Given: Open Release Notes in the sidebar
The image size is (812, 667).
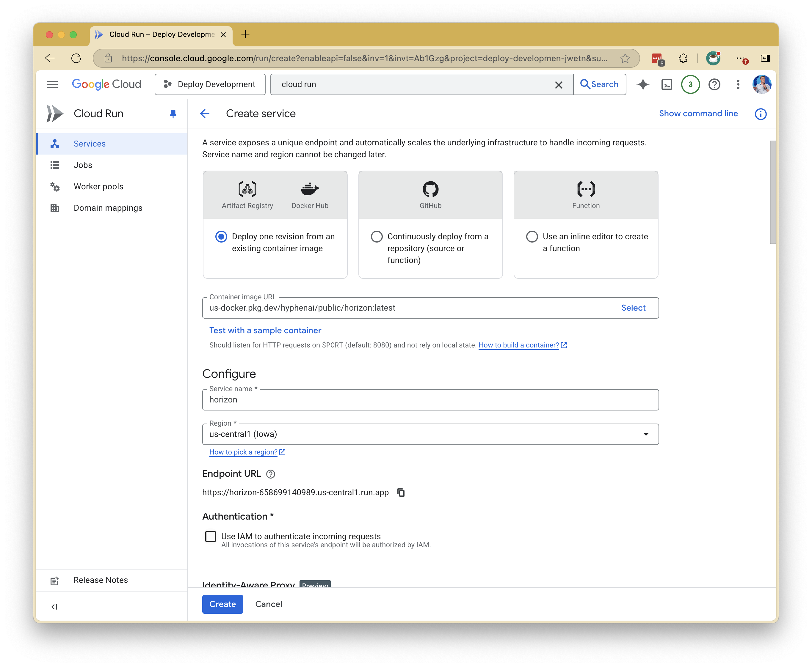Looking at the screenshot, I should coord(112,580).
